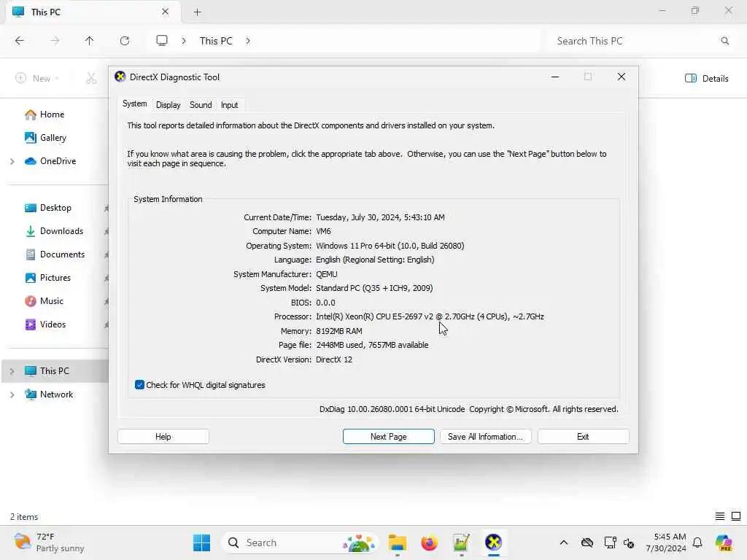Screen dimensions: 747x560
Task: Open the Windows Start menu
Action: (x=201, y=542)
